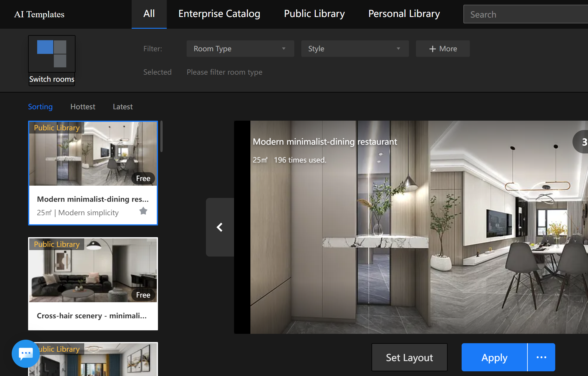Select the Sorting option
This screenshot has width=588, height=376.
click(40, 107)
